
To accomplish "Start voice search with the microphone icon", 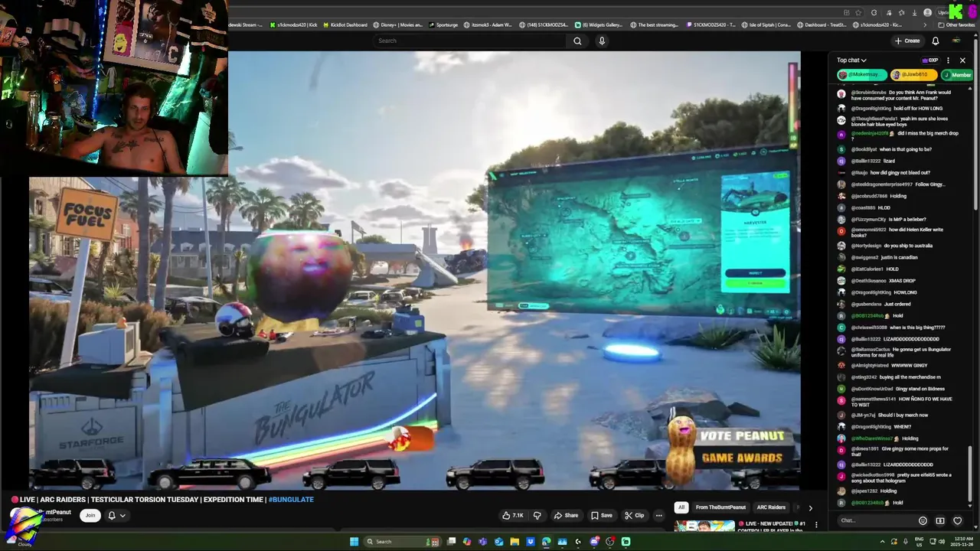I will point(602,41).
